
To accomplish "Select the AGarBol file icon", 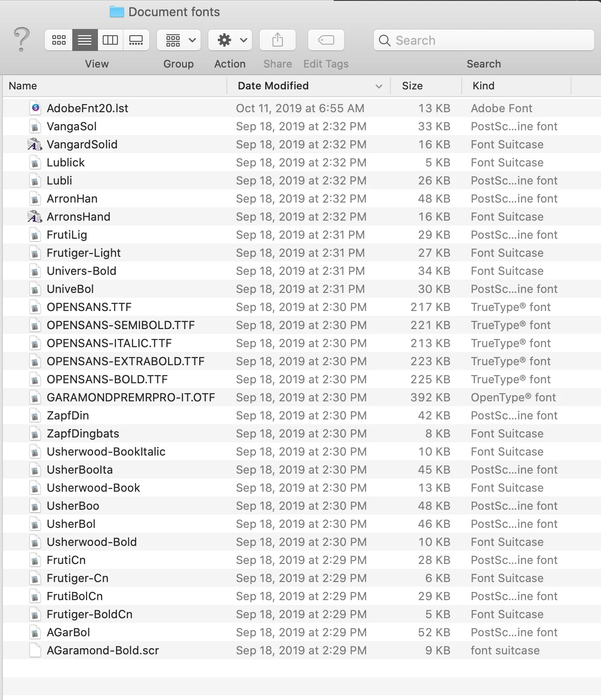I will (x=35, y=632).
